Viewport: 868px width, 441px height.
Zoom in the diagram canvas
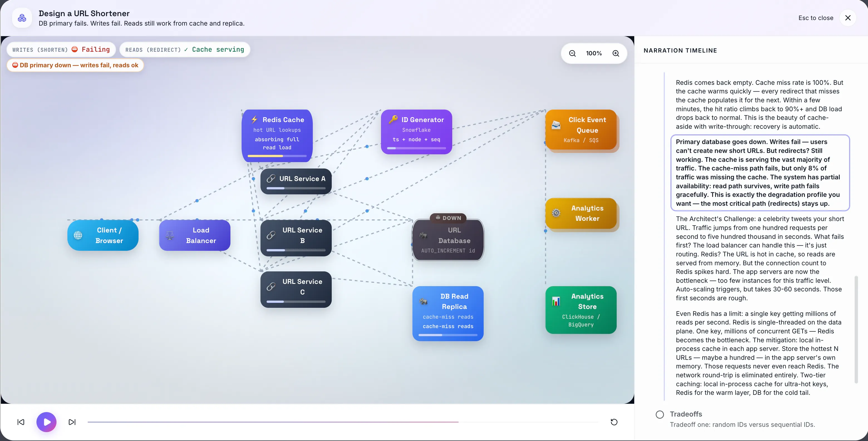(616, 53)
